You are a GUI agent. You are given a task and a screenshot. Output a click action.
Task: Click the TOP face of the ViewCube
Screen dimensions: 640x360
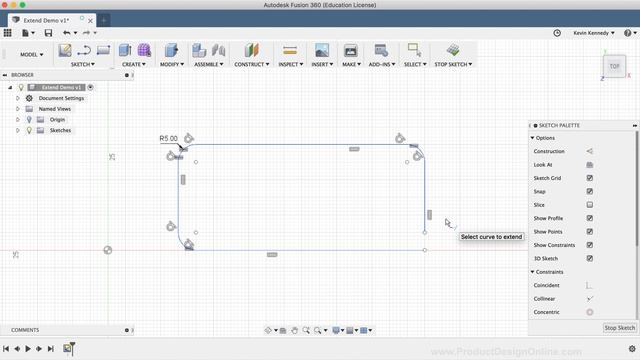coord(614,66)
